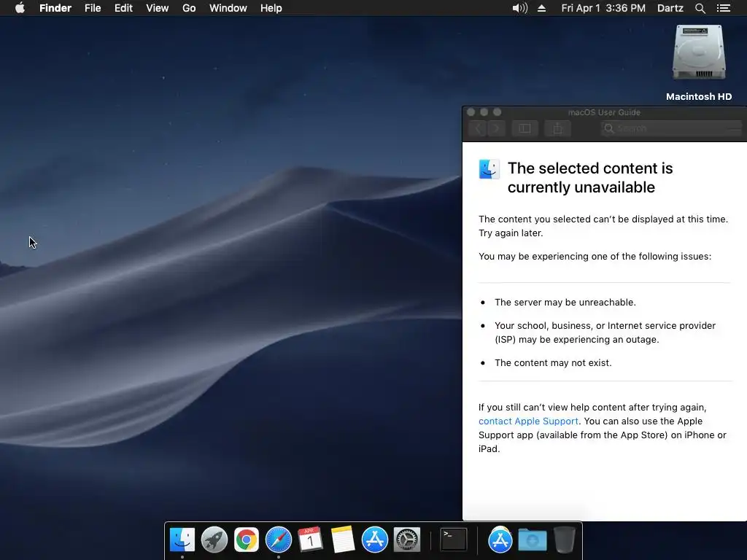The height and width of the screenshot is (560, 747).
Task: Click the heading "The selected content is currently unavailable"
Action: pos(590,178)
